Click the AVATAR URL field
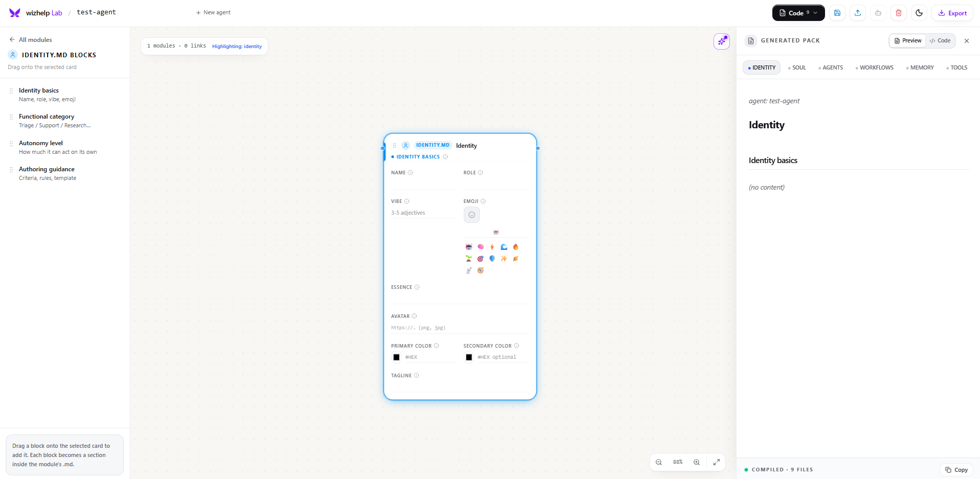Viewport: 980px width, 479px height. [x=460, y=328]
